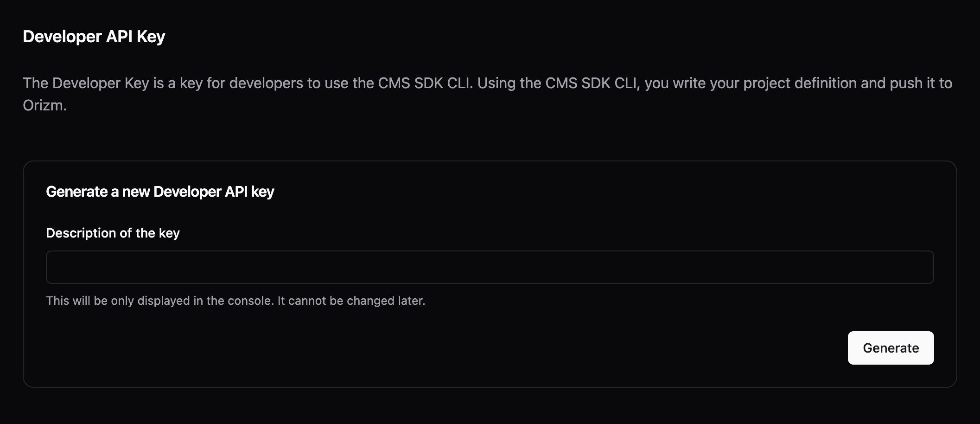Click the Generate button

pos(891,348)
